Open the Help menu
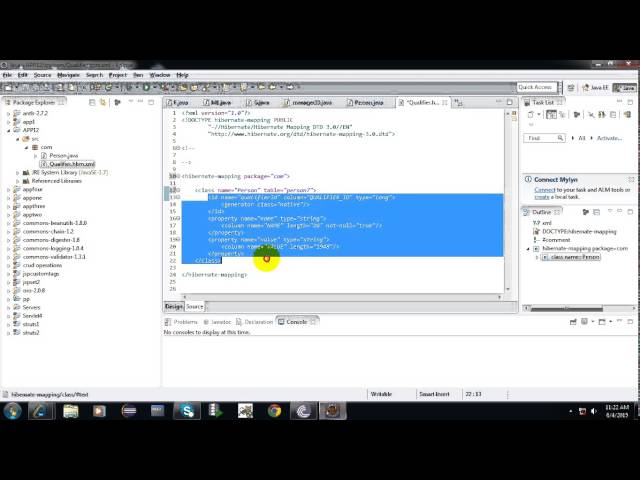The width and height of the screenshot is (640, 480). click(x=182, y=75)
